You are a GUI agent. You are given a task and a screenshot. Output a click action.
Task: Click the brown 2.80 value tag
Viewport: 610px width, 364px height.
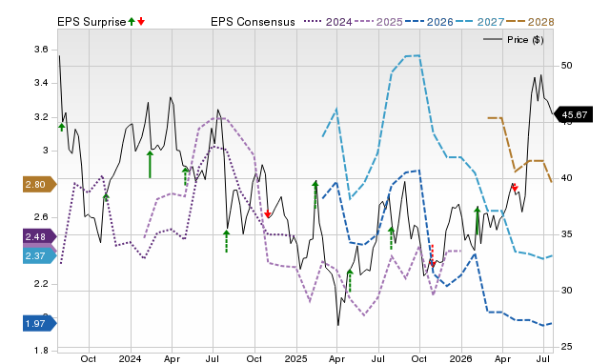point(40,184)
